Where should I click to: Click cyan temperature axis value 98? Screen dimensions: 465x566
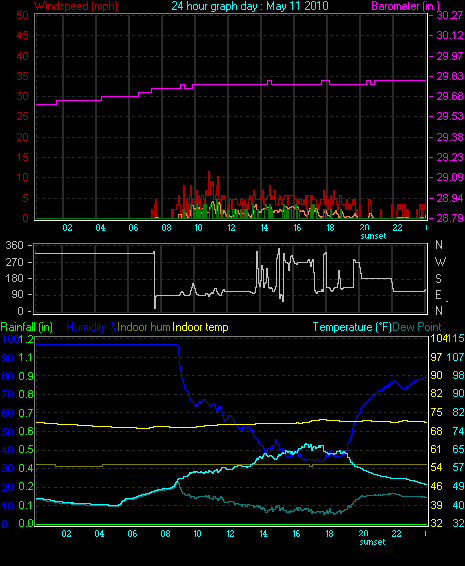pos(458,375)
